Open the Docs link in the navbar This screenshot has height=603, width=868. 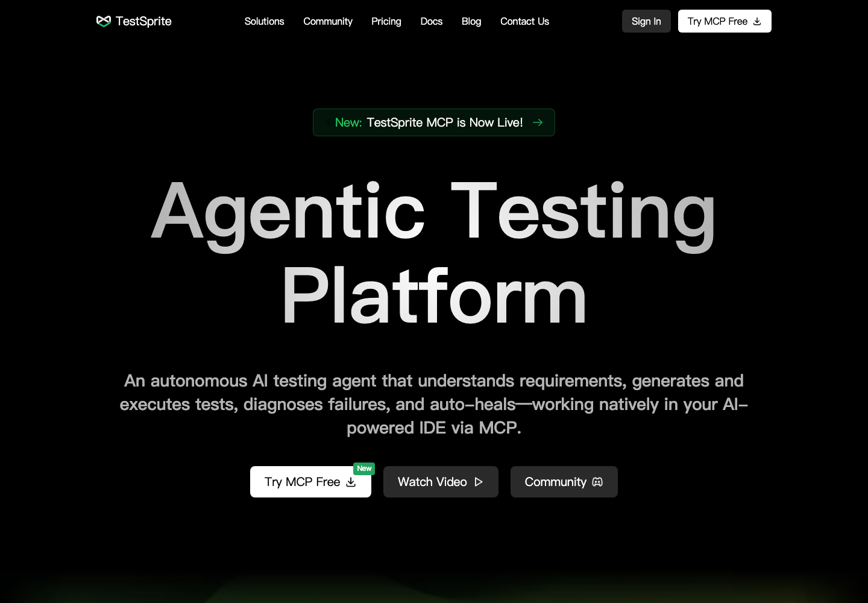(432, 21)
